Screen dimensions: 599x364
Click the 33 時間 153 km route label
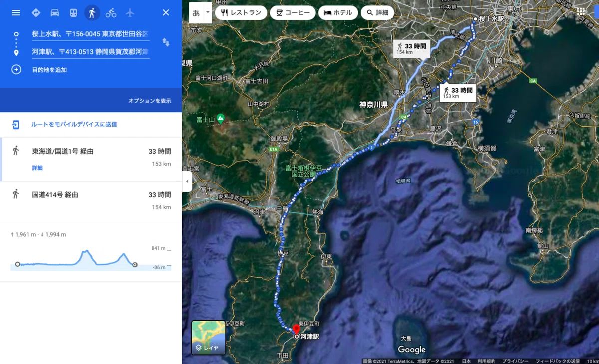click(x=458, y=92)
